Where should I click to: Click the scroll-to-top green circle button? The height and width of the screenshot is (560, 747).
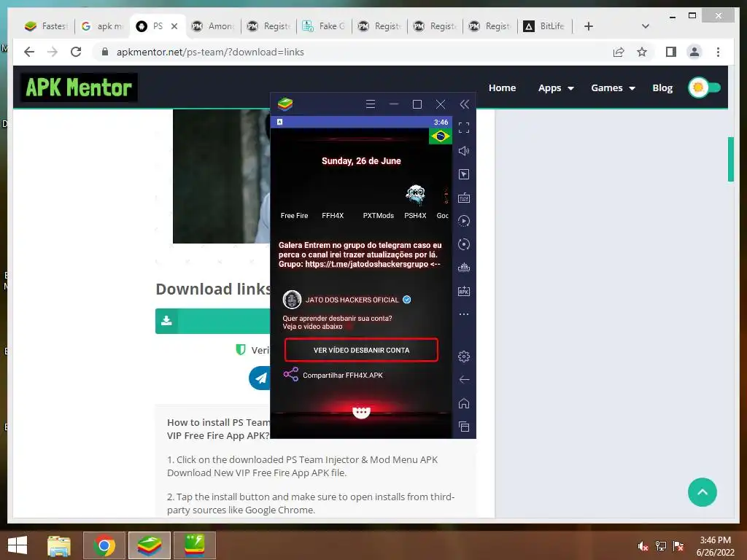[703, 492]
